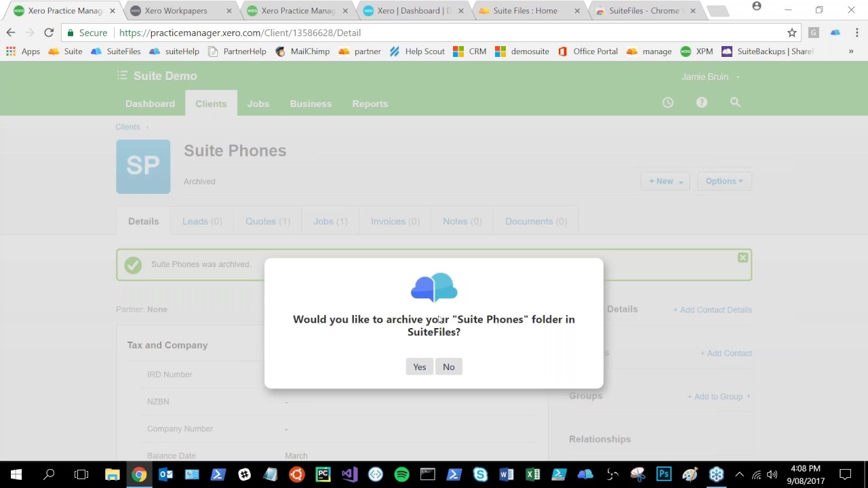Viewport: 868px width, 488px height.
Task: Open the Suite Demo hamburger menu icon
Action: pyautogui.click(x=121, y=76)
